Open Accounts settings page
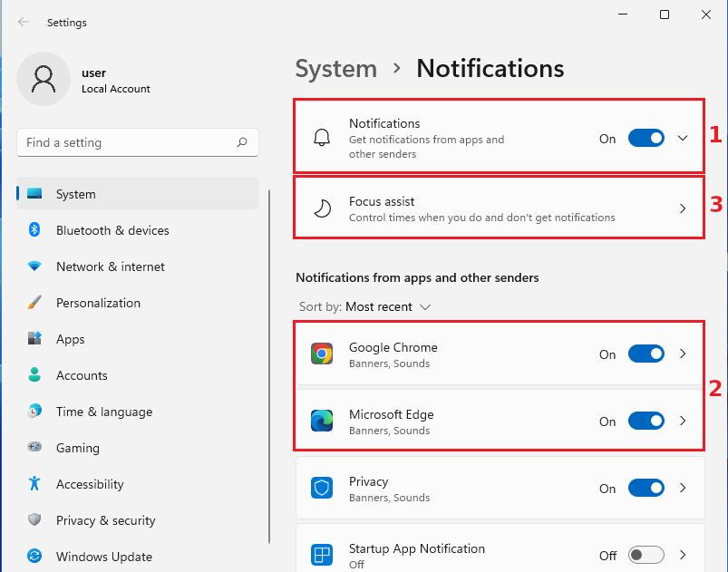This screenshot has height=572, width=728. point(138,374)
